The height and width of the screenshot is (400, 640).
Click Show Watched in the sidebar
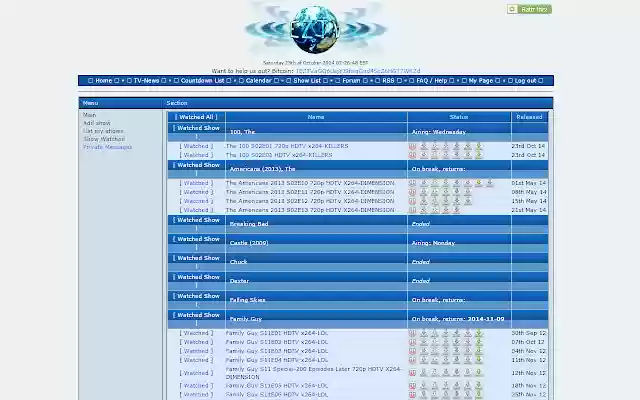pos(104,139)
